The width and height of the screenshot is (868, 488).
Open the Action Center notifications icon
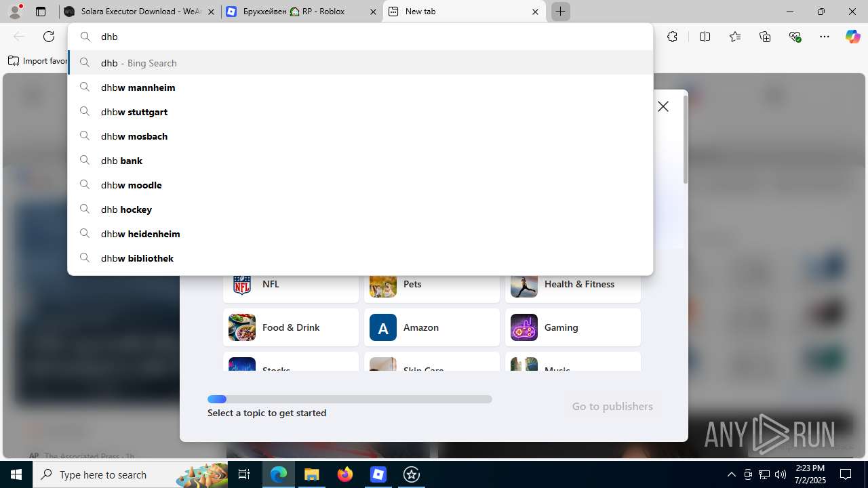click(846, 474)
